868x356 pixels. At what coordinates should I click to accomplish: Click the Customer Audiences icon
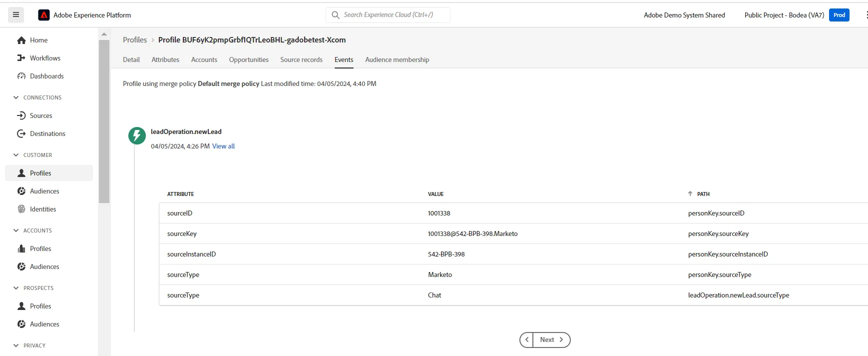[21, 191]
